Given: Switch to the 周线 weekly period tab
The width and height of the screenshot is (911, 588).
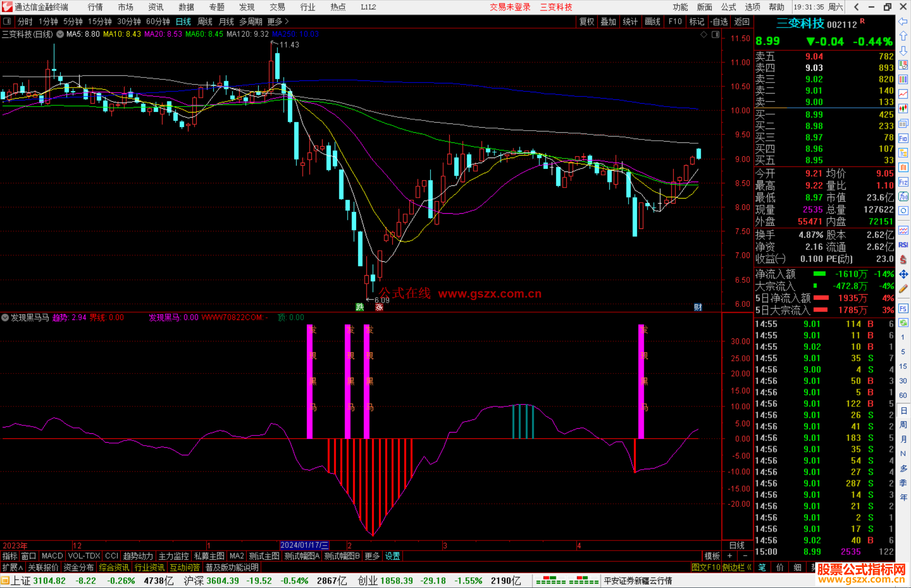Looking at the screenshot, I should [x=205, y=21].
